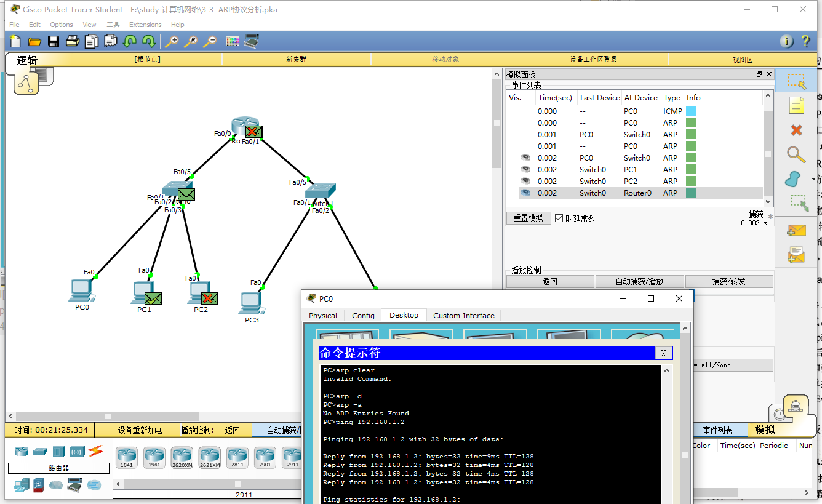Click the Copy toolbar icon
Image resolution: width=822 pixels, height=504 pixels.
pos(92,41)
